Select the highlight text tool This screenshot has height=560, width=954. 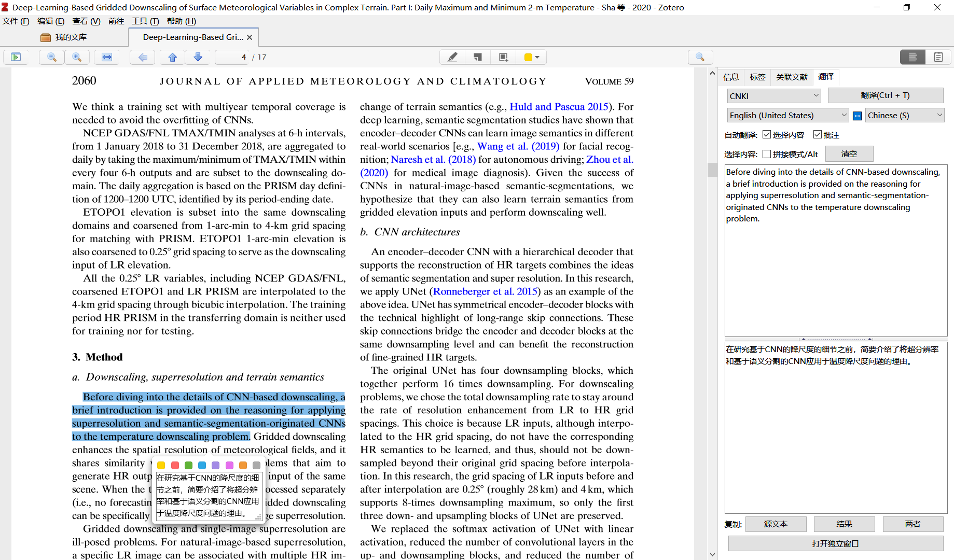click(452, 57)
